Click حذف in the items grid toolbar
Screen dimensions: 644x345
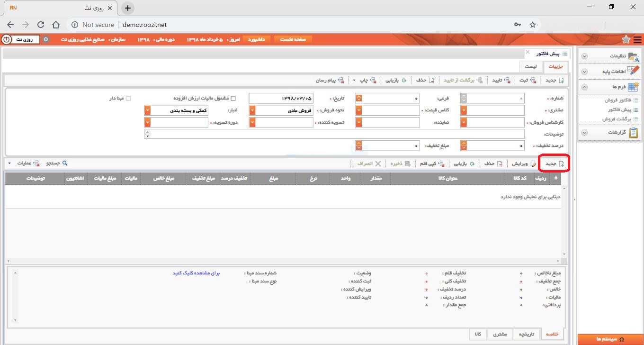tap(493, 163)
